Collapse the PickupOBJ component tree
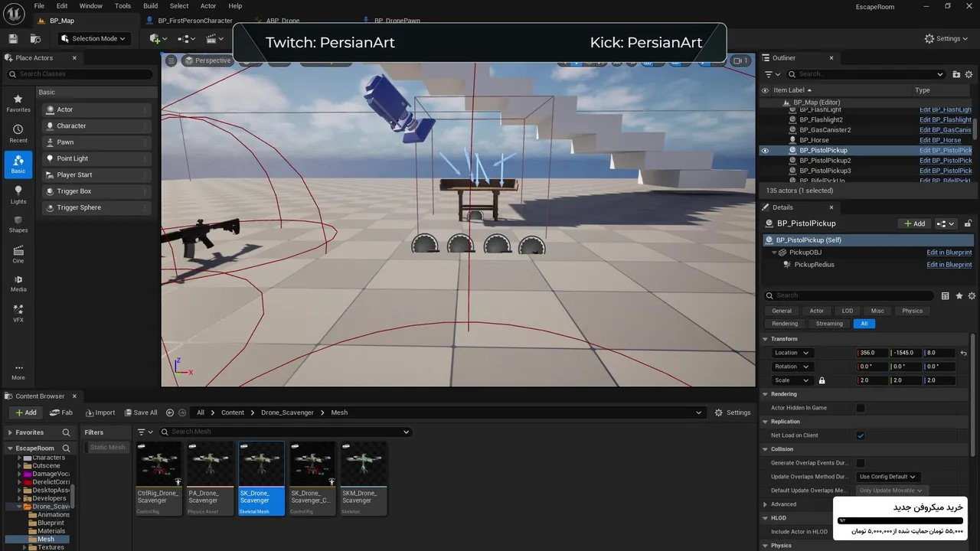Screen dimensions: 980x551 coord(774,253)
